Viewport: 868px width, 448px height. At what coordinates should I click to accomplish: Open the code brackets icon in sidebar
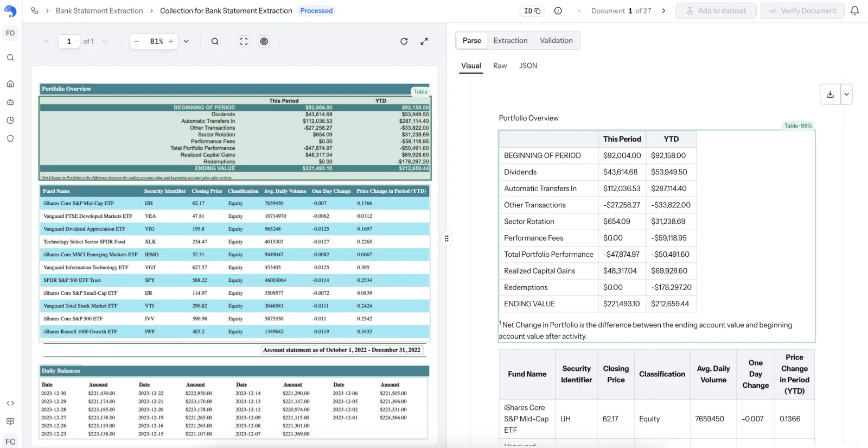click(x=10, y=403)
